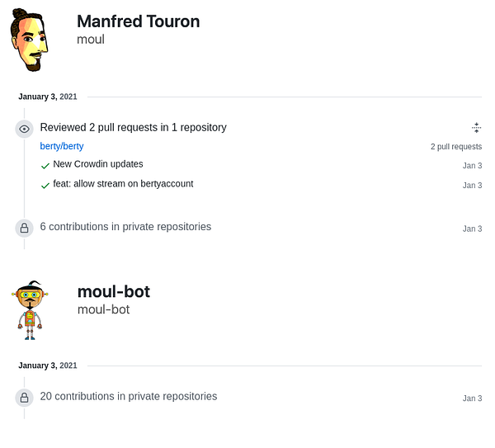Open feat: allow stream on bertyaccount

click(123, 184)
